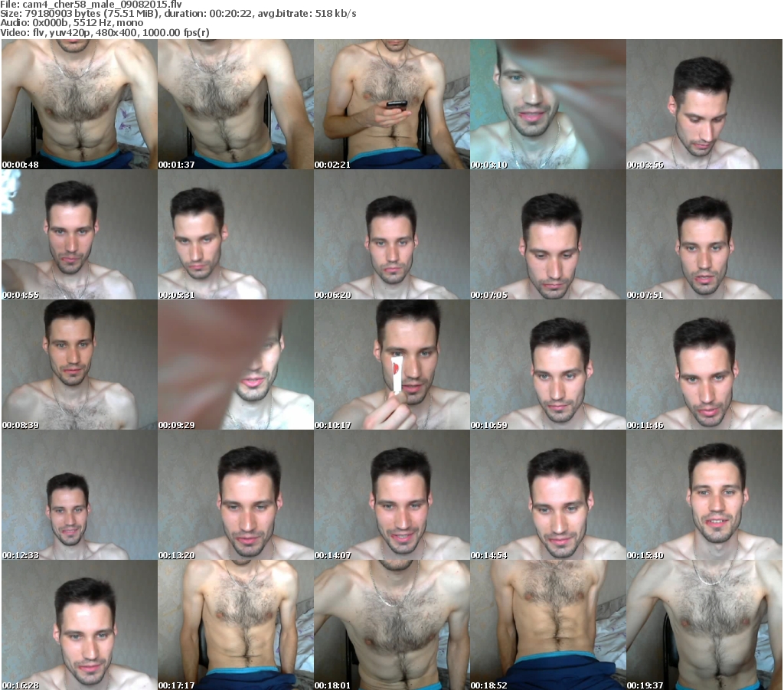Click the thumbnail at 00:11:46
Screen dimensions: 784x690
click(x=704, y=365)
